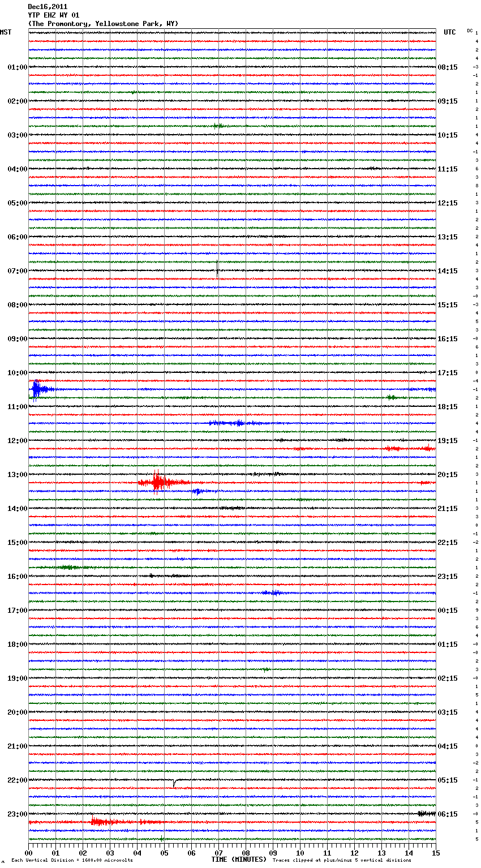
Task: Select the 09:00 MST time label
Action: tap(18, 339)
